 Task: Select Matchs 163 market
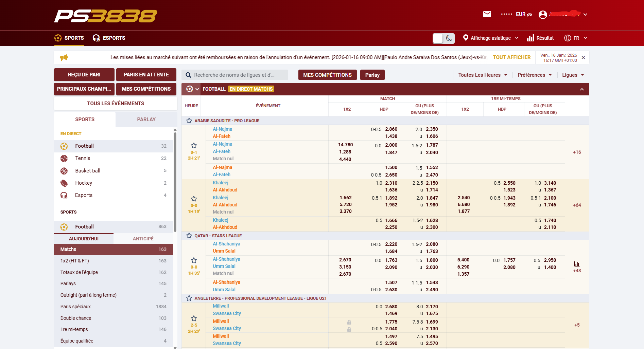[114, 249]
